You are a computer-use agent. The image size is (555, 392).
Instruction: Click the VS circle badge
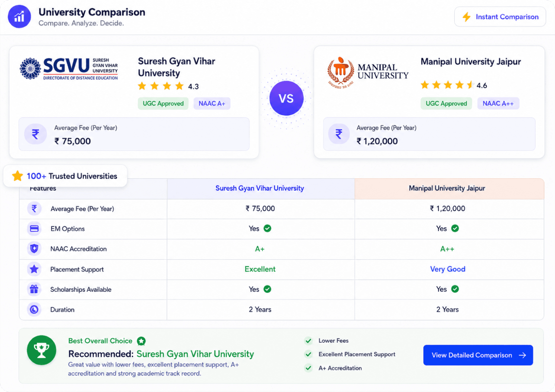(x=286, y=98)
